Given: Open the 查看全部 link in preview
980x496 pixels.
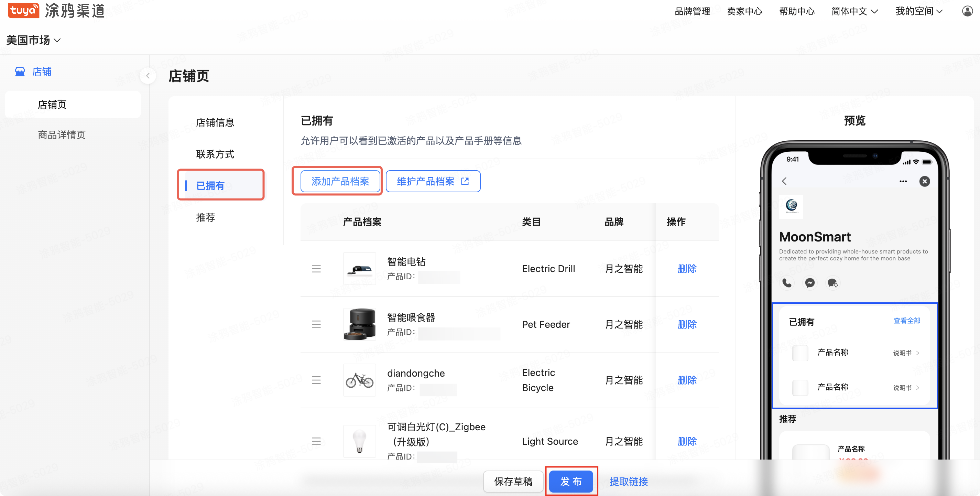Looking at the screenshot, I should point(907,321).
